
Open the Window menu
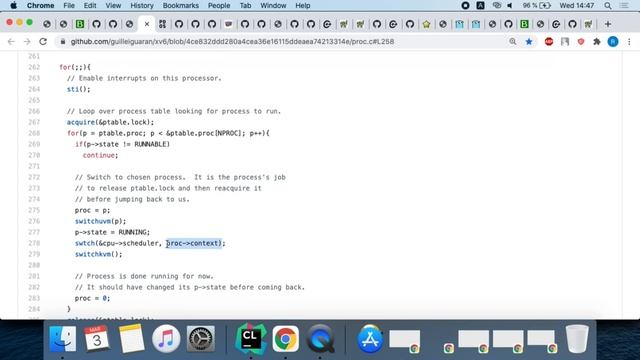273,6
